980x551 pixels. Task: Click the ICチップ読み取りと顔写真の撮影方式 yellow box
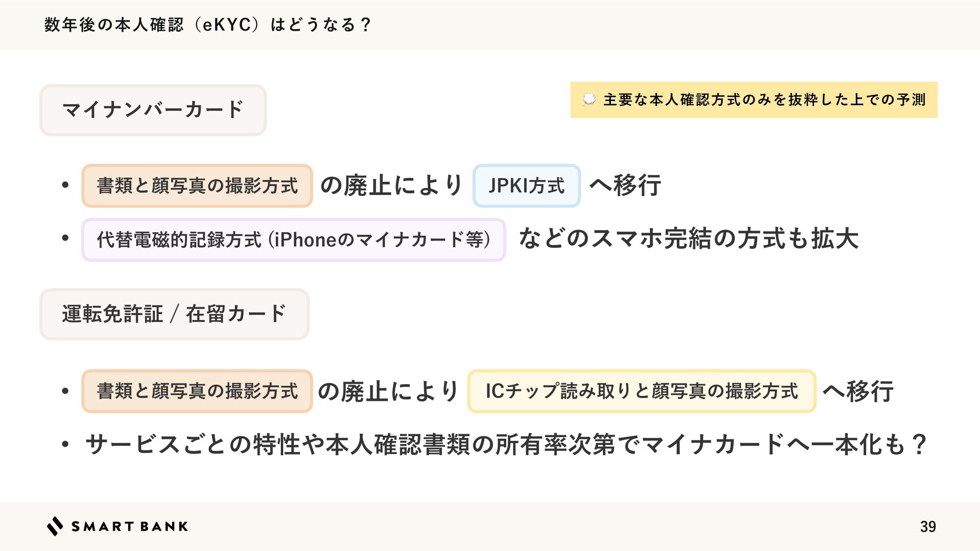[x=642, y=391]
